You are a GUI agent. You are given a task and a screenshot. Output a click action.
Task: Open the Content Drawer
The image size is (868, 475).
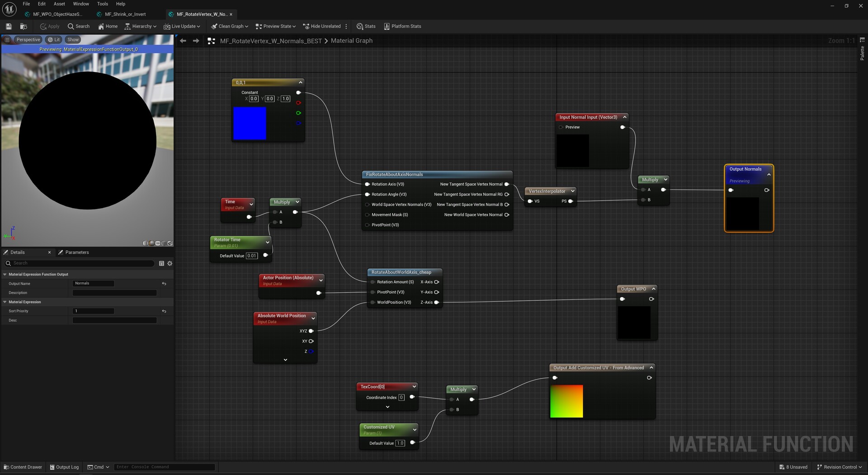23,467
